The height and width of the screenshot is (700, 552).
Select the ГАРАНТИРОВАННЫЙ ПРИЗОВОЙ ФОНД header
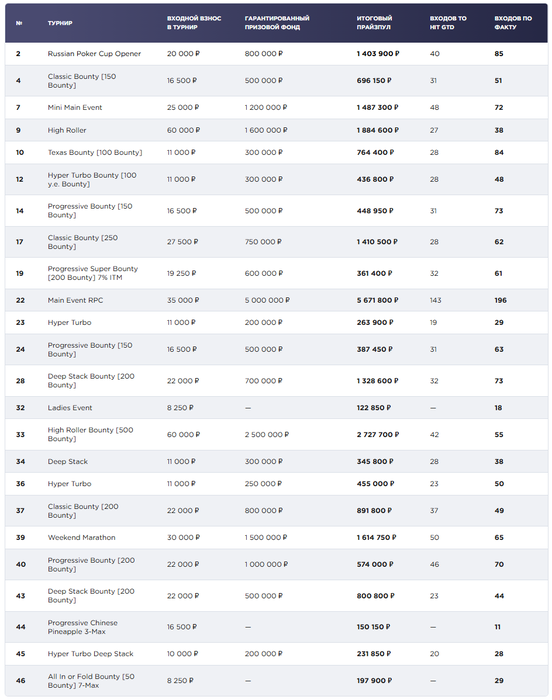tap(277, 23)
